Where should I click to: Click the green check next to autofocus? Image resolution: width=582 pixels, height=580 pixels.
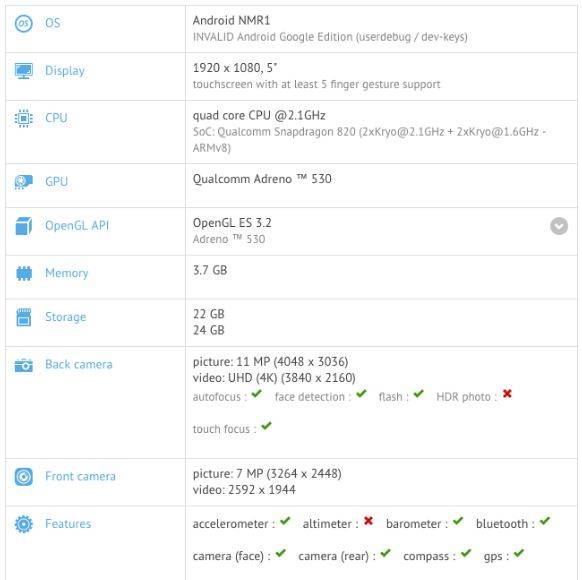256,393
